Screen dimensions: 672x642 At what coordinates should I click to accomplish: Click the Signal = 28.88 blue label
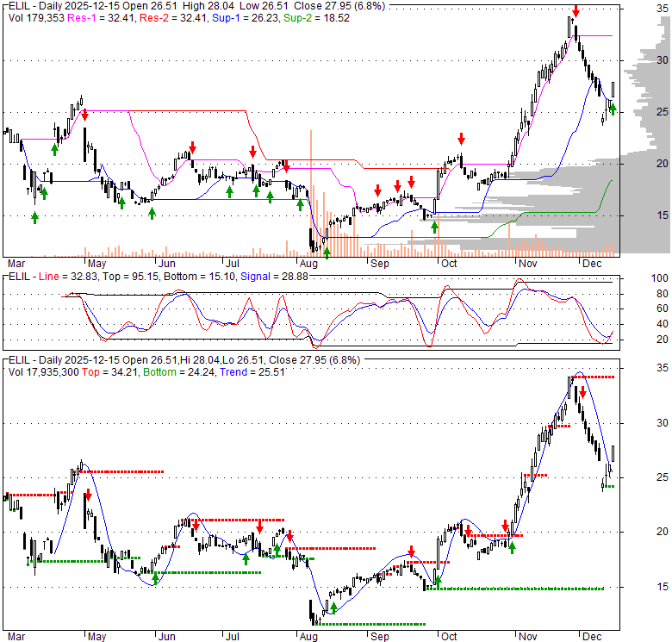(274, 277)
